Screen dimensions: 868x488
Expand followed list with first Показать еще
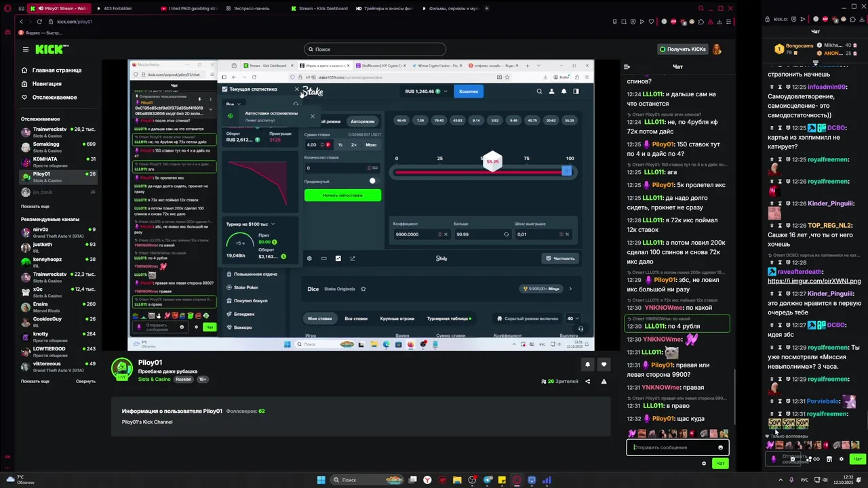pyautogui.click(x=35, y=206)
